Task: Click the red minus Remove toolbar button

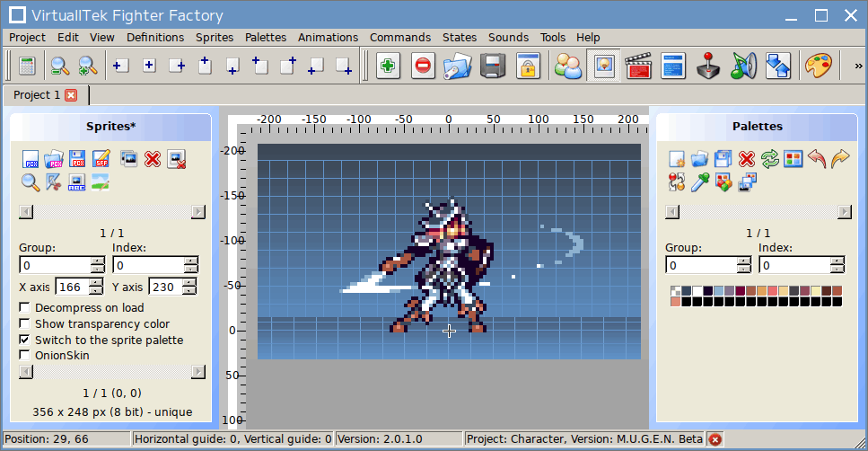Action: tap(423, 66)
